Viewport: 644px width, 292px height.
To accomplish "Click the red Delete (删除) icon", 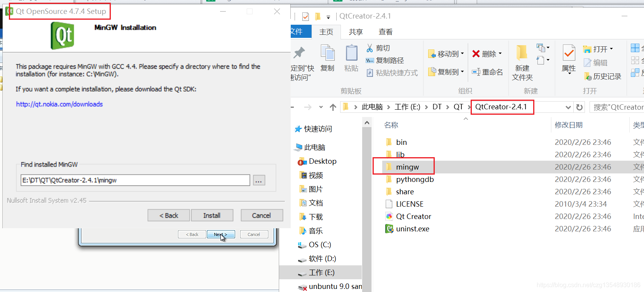I will coord(476,54).
